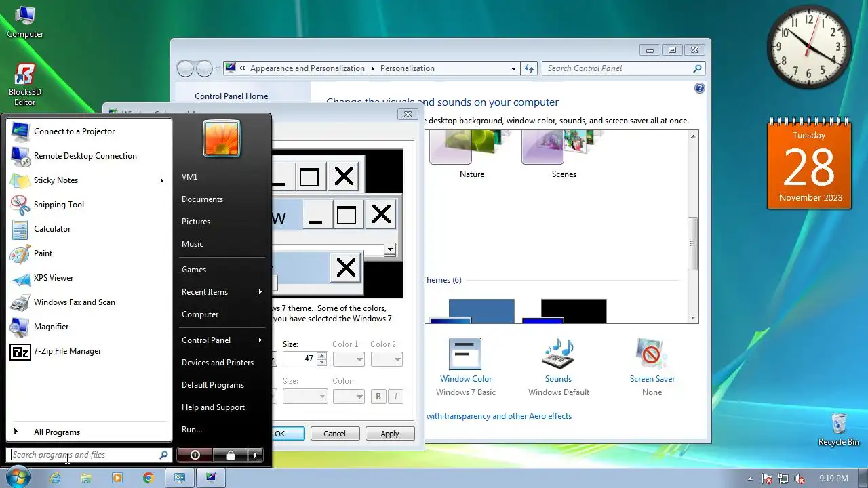Viewport: 868px width, 488px height.
Task: Open Screen Saver settings icon
Action: 652,354
